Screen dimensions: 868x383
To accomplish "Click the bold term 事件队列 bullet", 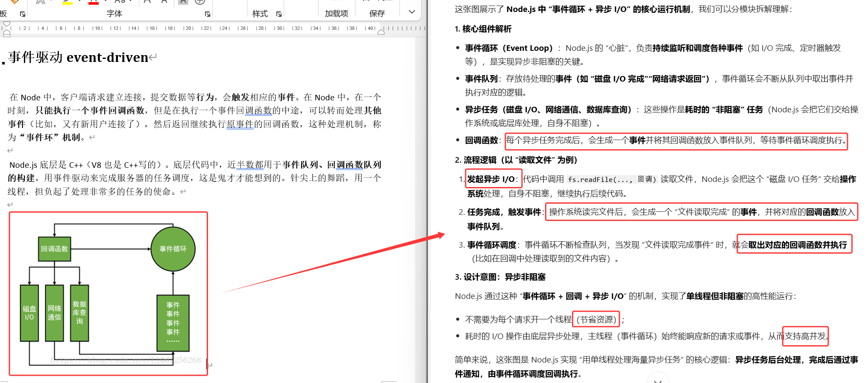I will pos(481,79).
